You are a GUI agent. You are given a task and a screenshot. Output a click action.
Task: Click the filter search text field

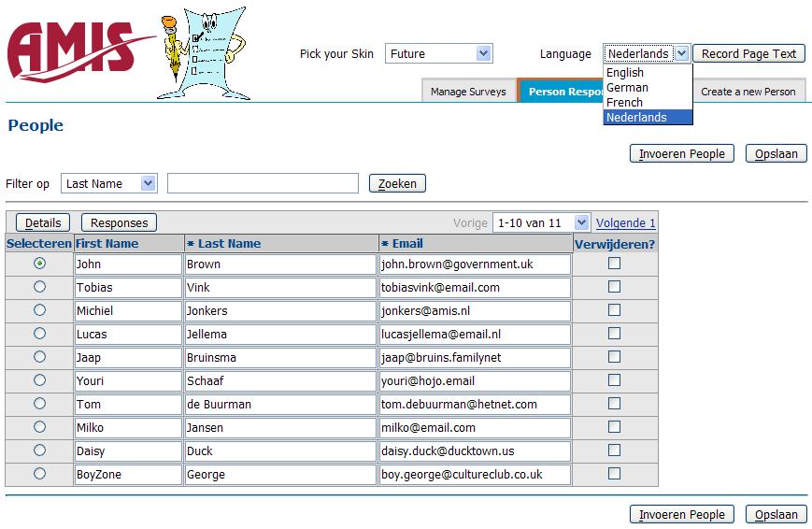pos(263,183)
